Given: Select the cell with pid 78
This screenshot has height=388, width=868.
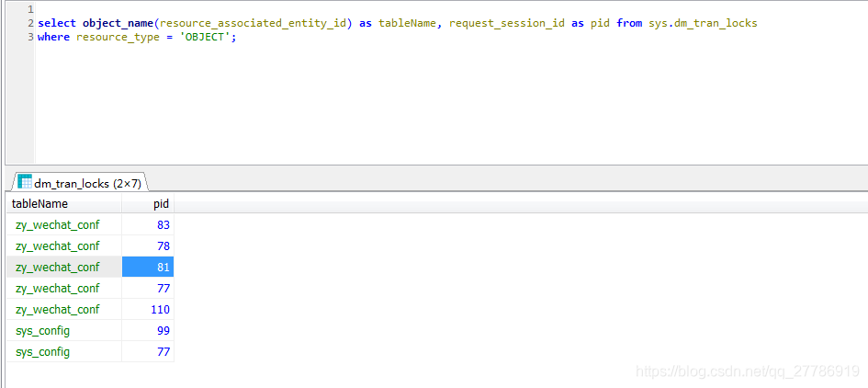Looking at the screenshot, I should pyautogui.click(x=148, y=246).
